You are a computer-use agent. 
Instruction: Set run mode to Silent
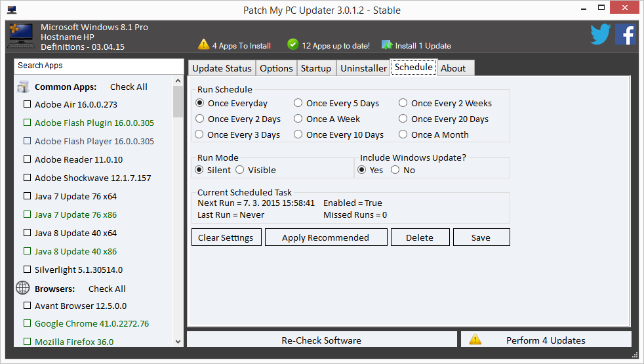pos(199,170)
